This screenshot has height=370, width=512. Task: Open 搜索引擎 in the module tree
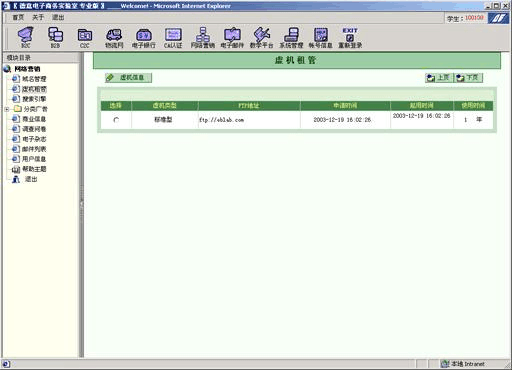[x=34, y=99]
